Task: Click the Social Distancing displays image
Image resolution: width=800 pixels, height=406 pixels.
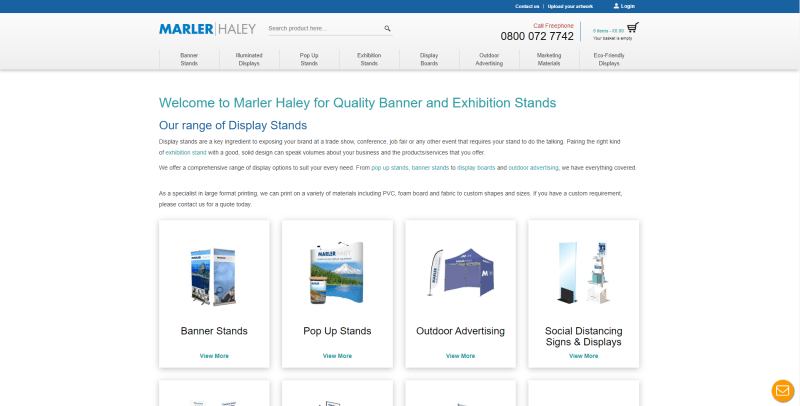Action: [583, 273]
